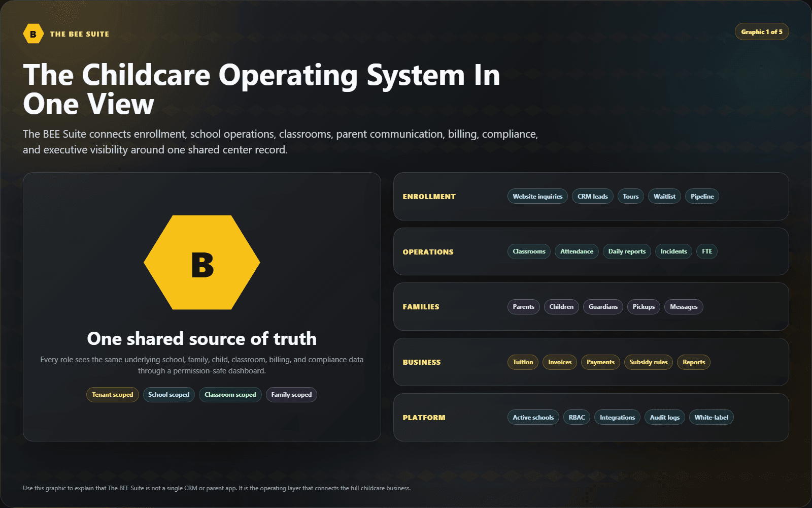Click the White-label chip
The image size is (812, 508).
pos(711,418)
